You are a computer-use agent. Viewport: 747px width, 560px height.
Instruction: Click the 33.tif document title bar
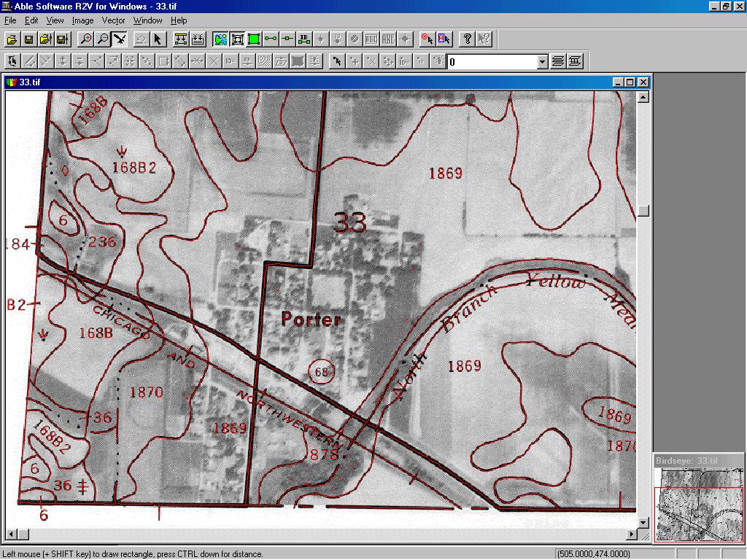point(328,82)
